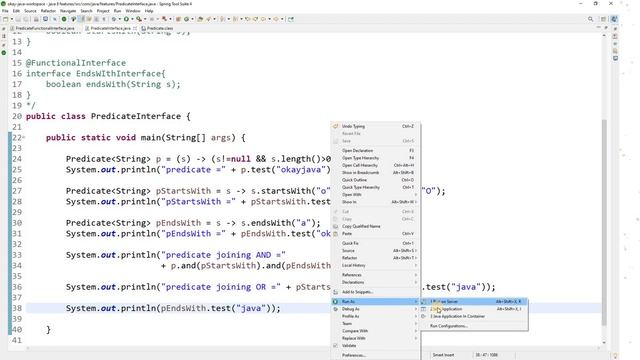This screenshot has width=640, height=360.
Task: Open the Run button dropdown arrow
Action: 132,19
